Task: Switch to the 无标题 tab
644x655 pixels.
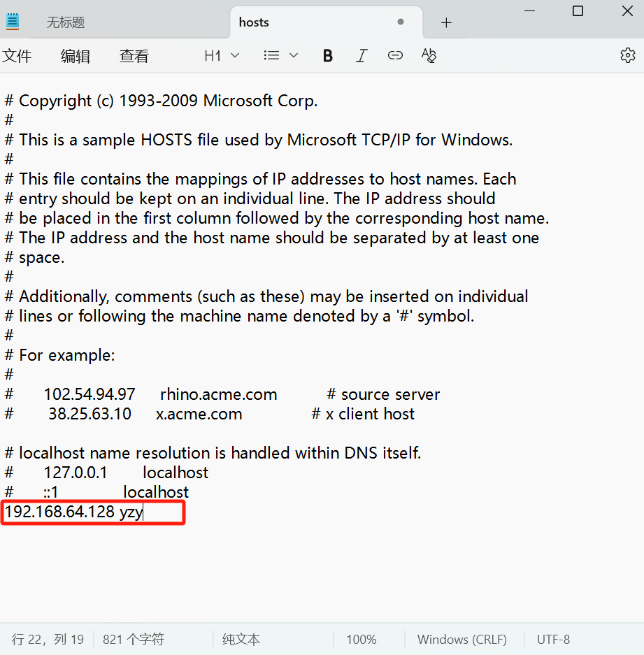Action: coord(66,22)
